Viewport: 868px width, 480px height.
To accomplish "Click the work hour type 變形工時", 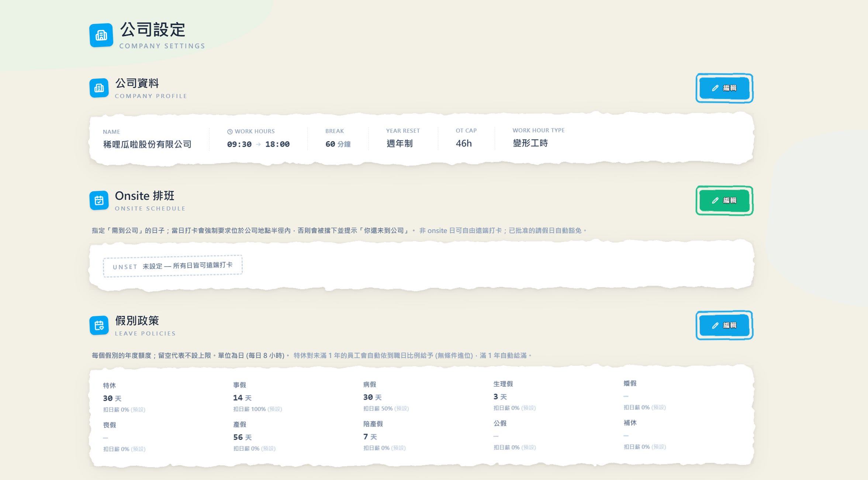I will click(x=530, y=143).
